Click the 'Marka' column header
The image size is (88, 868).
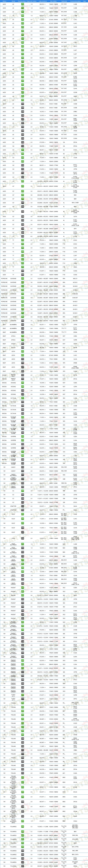[x=4, y=1]
